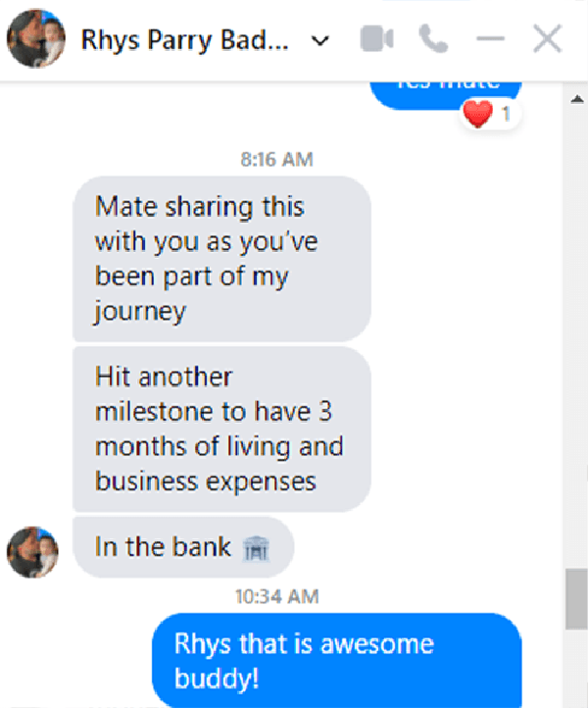The height and width of the screenshot is (708, 588).
Task: Select the sender avatar next to In the bank
Action: [32, 552]
